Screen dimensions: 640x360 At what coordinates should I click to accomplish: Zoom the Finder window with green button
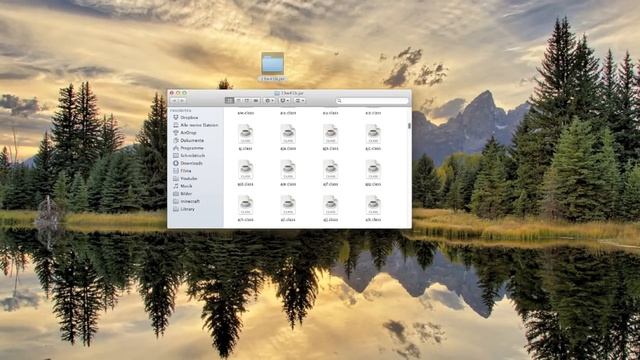tap(184, 93)
